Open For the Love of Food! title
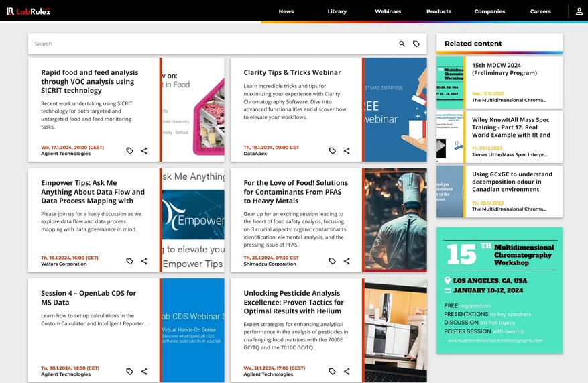This screenshot has height=383, width=588. pos(296,192)
